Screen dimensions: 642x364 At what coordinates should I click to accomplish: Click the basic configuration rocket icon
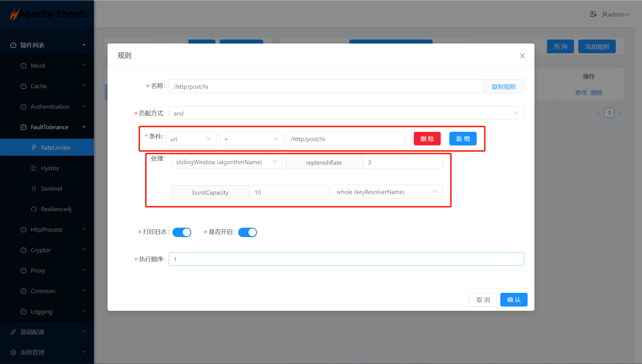[x=13, y=332]
